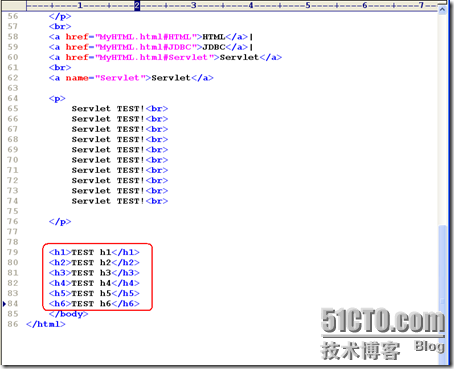Click ruler column marker 2
The image size is (454, 369).
137,5
